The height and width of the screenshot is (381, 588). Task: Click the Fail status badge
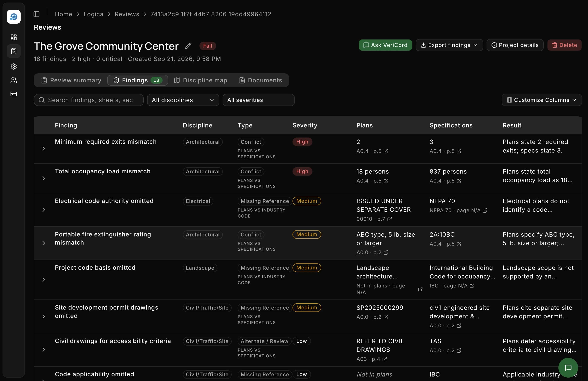point(208,46)
